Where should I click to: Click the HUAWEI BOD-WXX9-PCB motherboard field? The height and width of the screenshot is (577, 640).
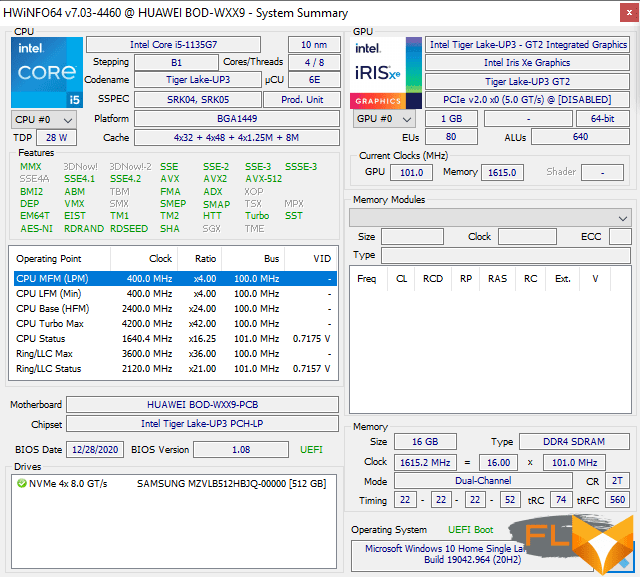(202, 405)
